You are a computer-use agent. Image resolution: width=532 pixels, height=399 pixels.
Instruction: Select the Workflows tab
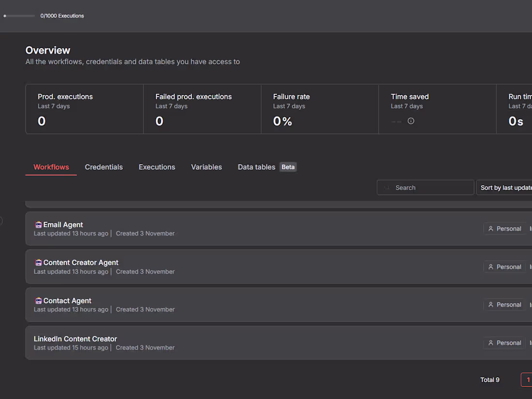tap(51, 167)
